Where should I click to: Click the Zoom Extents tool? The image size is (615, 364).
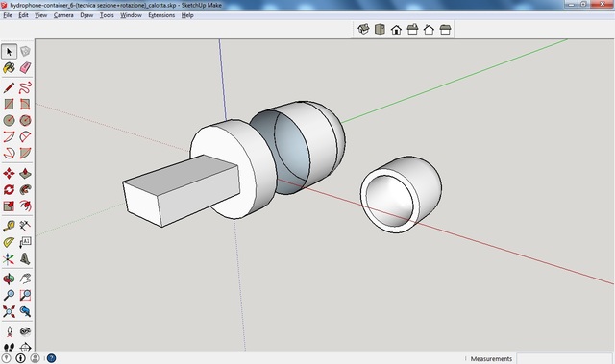(x=9, y=311)
